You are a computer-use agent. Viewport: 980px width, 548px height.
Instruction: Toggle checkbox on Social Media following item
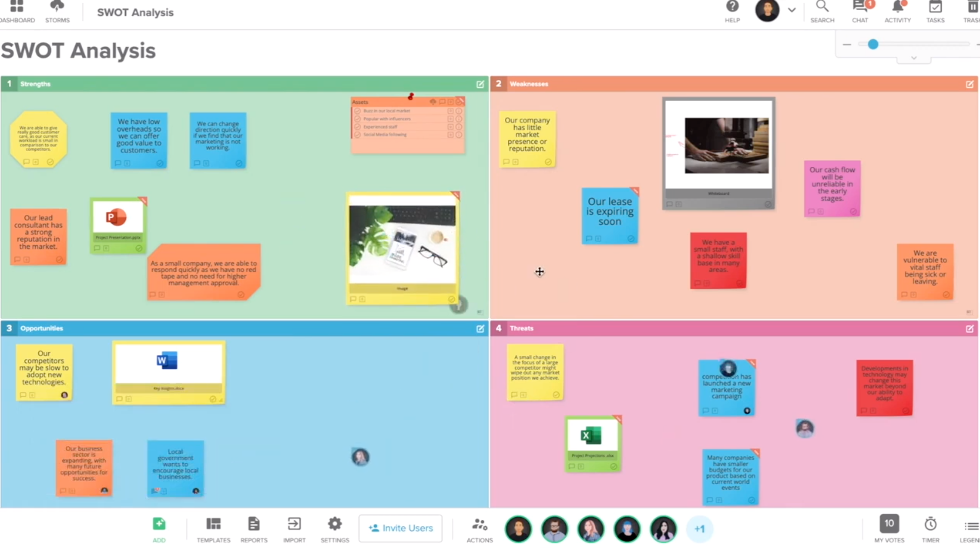pyautogui.click(x=357, y=135)
